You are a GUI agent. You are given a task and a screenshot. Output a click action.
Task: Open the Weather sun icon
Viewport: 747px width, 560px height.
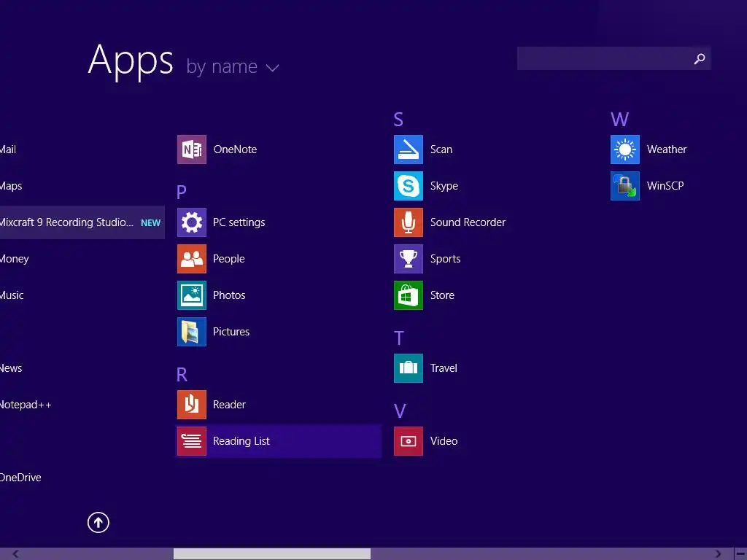click(625, 149)
